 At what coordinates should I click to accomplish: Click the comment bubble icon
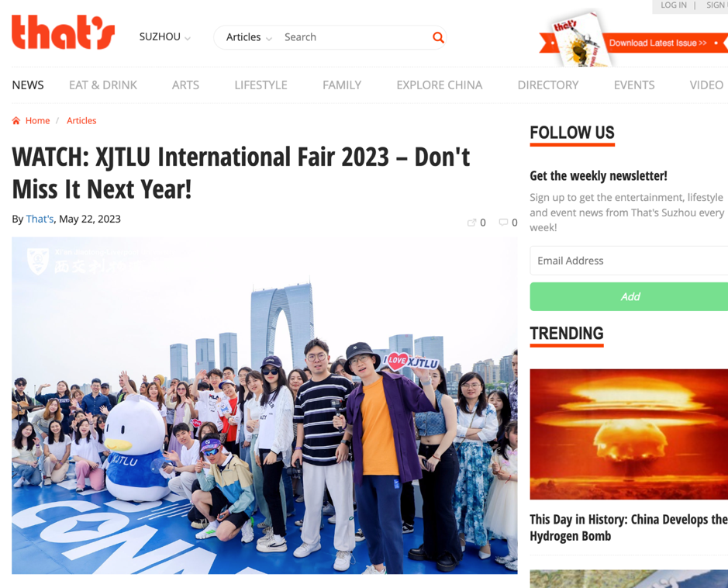click(x=503, y=223)
